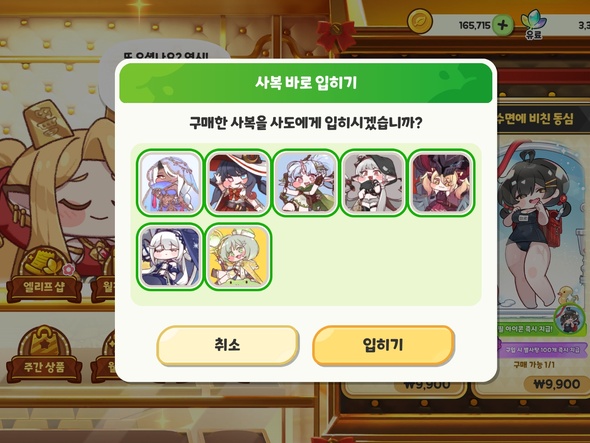Select the witch hat character portrait
The height and width of the screenshot is (443, 590).
click(x=238, y=183)
